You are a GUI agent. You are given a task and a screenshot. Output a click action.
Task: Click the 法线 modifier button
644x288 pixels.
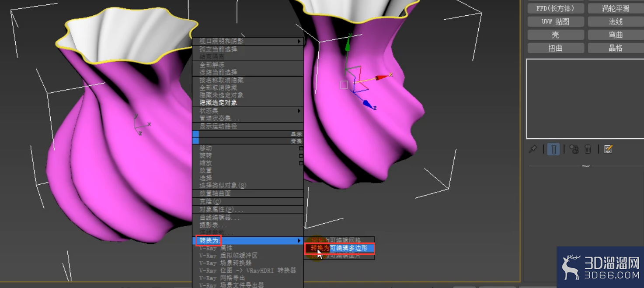click(616, 21)
